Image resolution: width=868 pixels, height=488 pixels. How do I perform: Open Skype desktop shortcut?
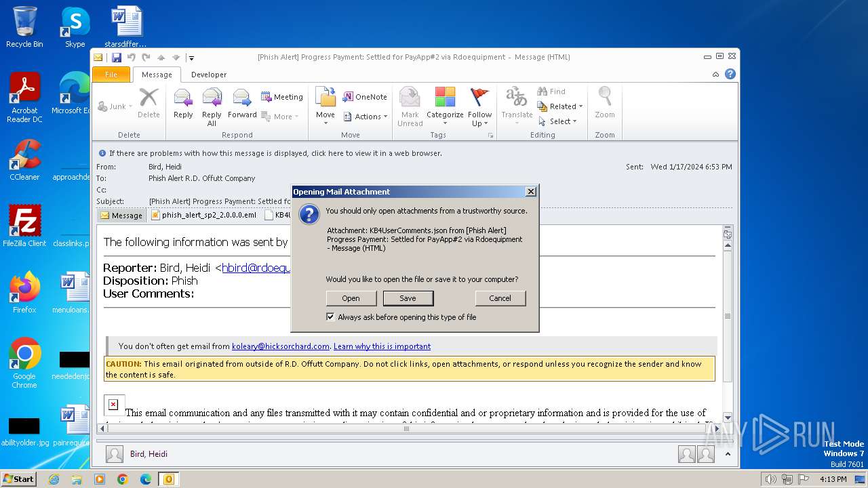[75, 27]
